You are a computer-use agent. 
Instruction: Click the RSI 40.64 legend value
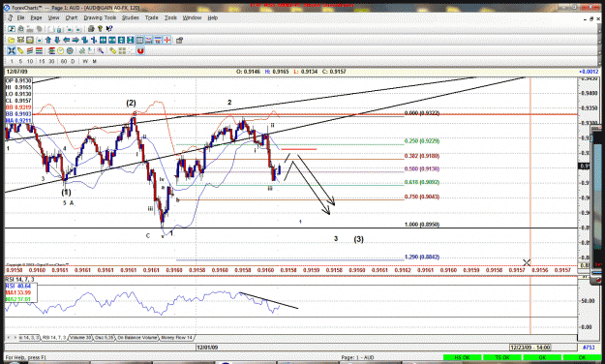pos(18,286)
